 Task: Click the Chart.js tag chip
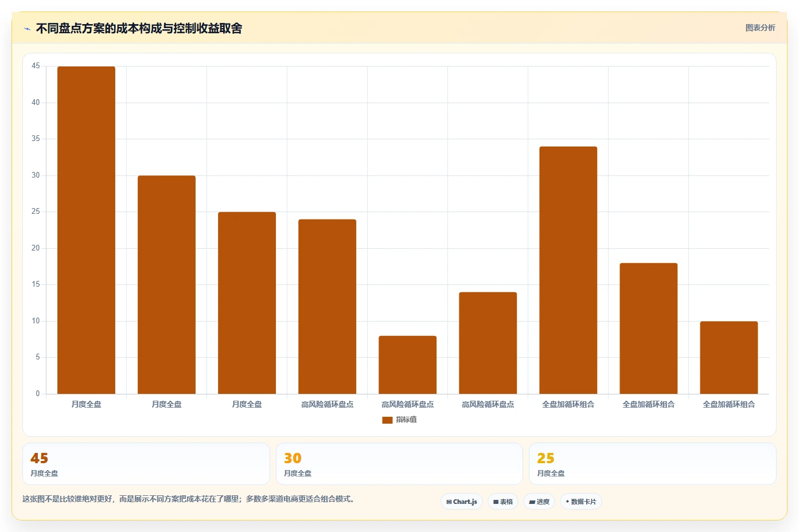462,502
